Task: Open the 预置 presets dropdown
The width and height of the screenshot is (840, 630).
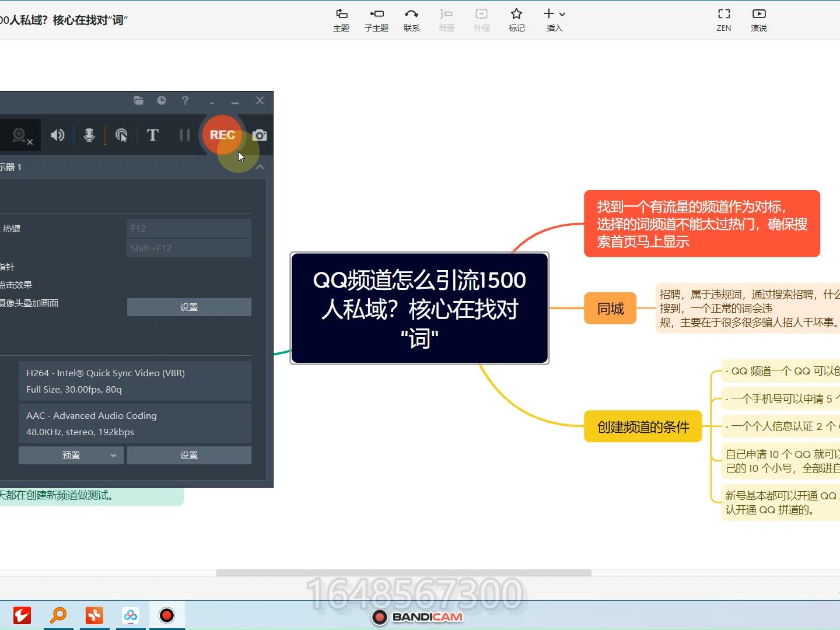Action: [x=71, y=455]
